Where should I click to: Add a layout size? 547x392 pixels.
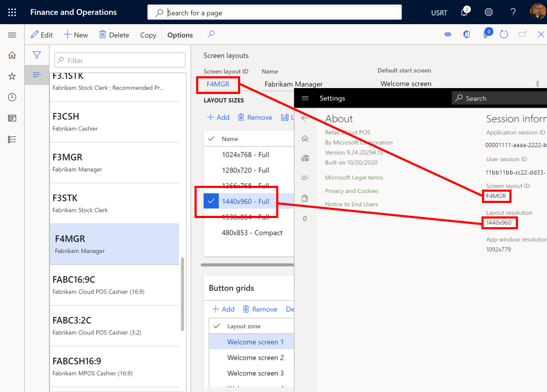point(218,117)
